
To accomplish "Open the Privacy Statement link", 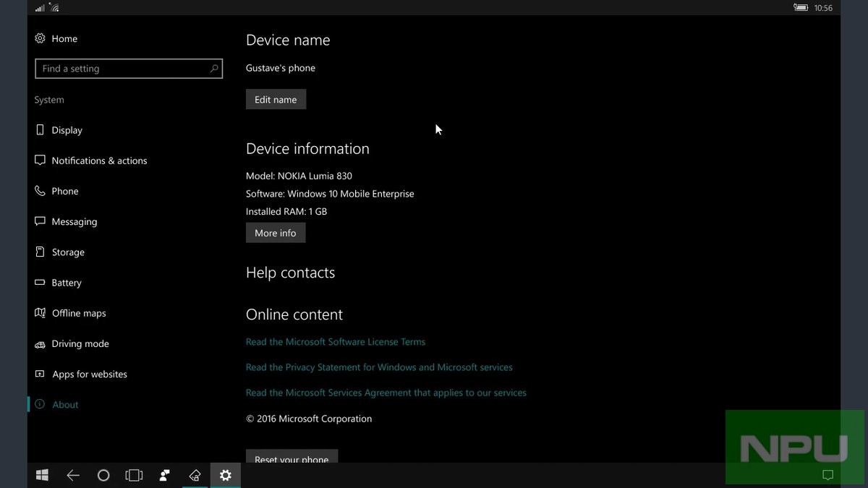I will point(379,367).
